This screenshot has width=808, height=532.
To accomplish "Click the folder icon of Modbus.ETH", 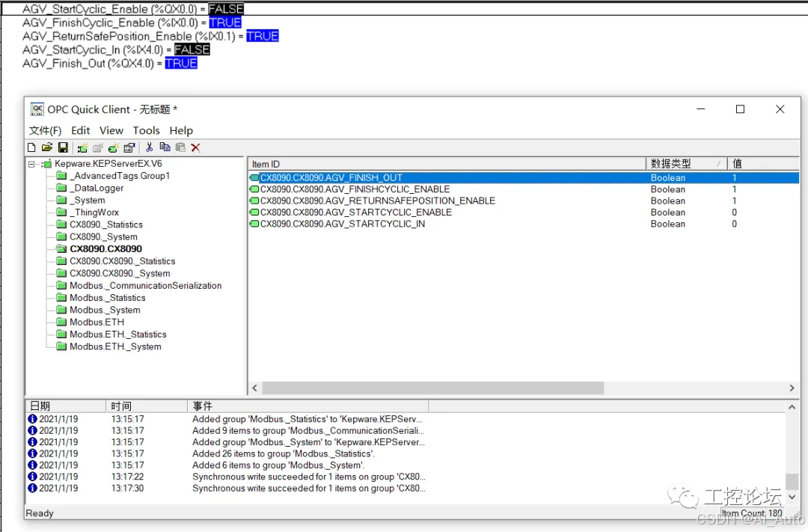I will click(62, 322).
